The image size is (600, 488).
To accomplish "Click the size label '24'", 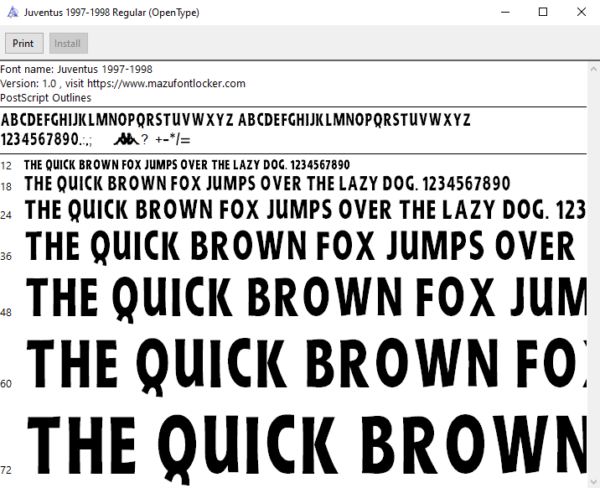I will pos(6,215).
